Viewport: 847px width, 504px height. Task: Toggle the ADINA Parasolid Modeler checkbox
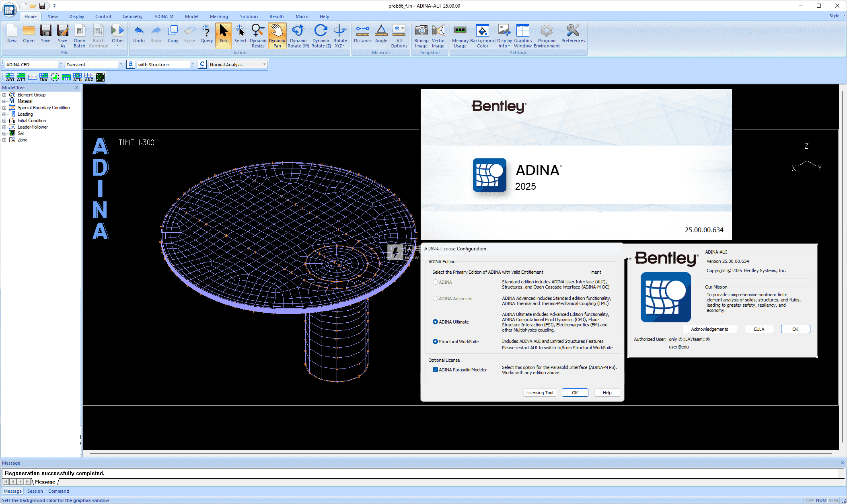pos(435,370)
